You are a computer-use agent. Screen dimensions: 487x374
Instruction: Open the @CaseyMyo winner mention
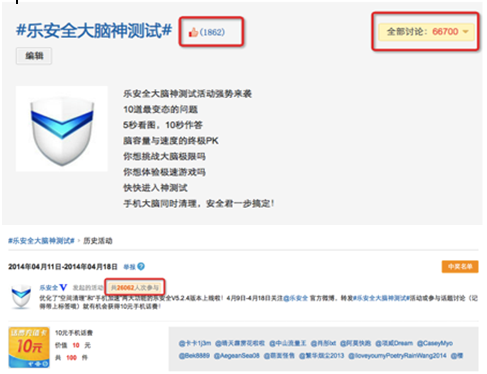click(435, 343)
